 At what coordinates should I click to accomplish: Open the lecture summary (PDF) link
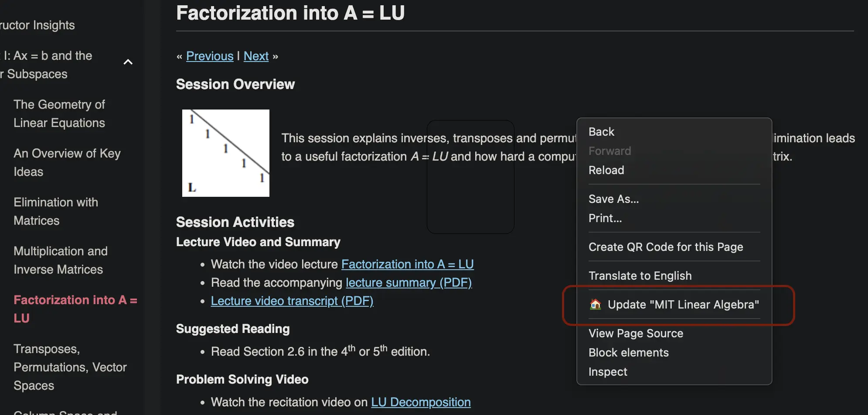click(408, 283)
